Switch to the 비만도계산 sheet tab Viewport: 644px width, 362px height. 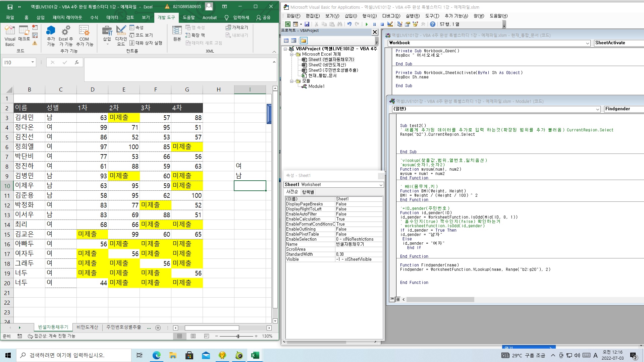(87, 327)
